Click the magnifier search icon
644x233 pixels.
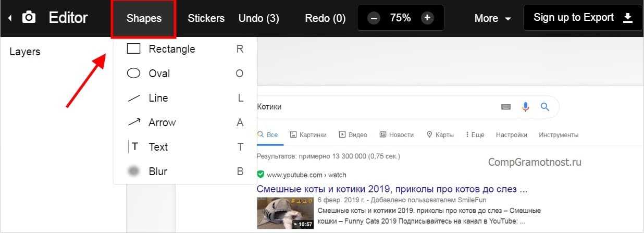click(545, 107)
